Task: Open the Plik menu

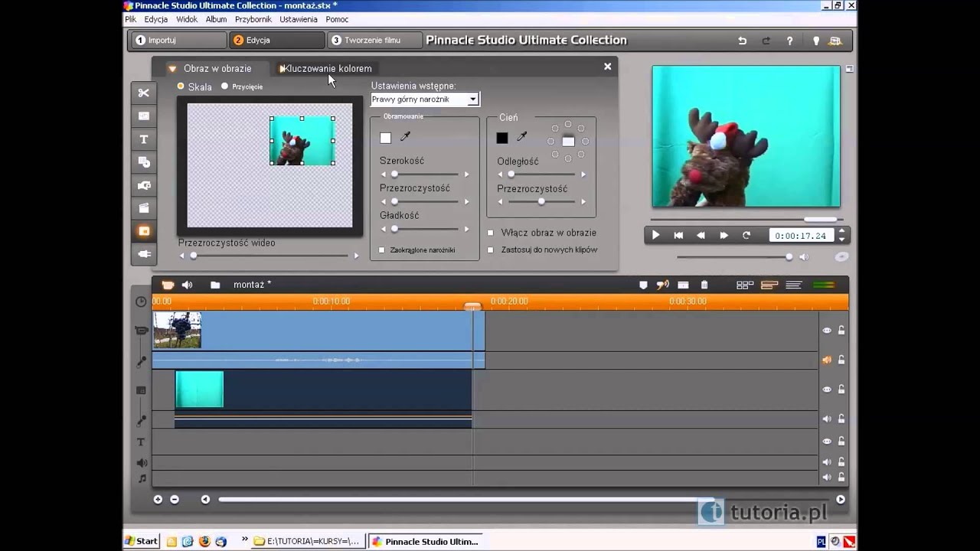Action: (131, 19)
